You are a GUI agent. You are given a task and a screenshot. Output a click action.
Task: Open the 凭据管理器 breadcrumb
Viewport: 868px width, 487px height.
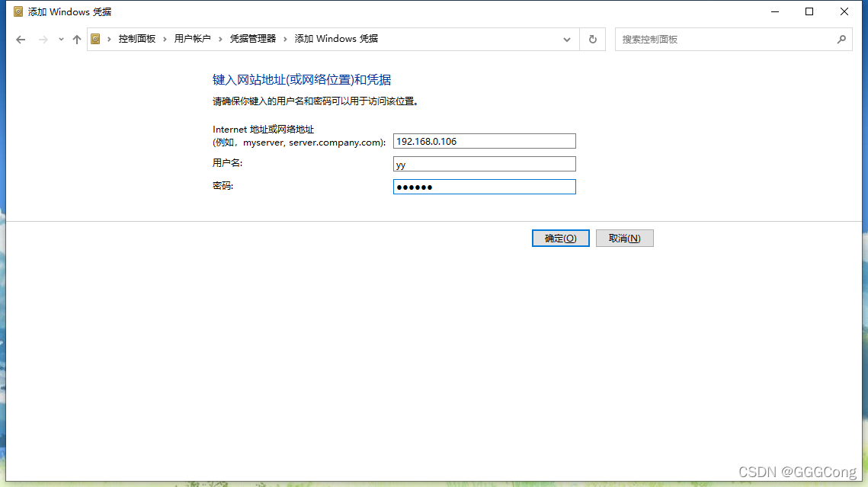pos(252,39)
